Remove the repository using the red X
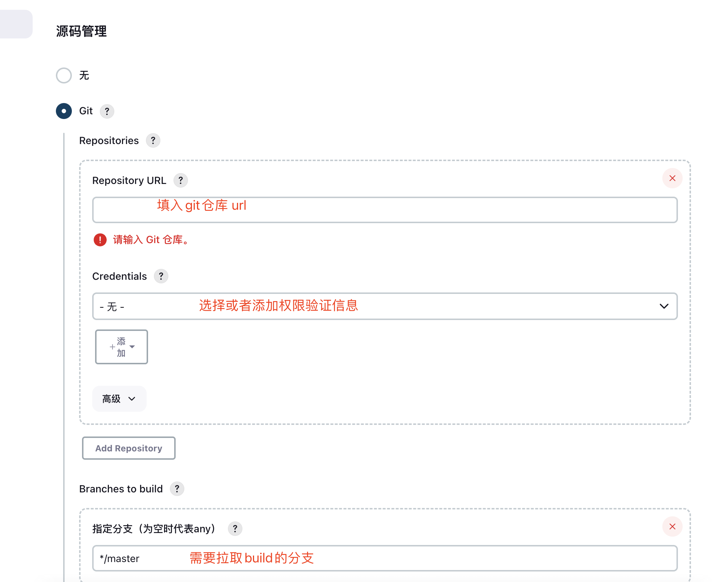 [672, 178]
